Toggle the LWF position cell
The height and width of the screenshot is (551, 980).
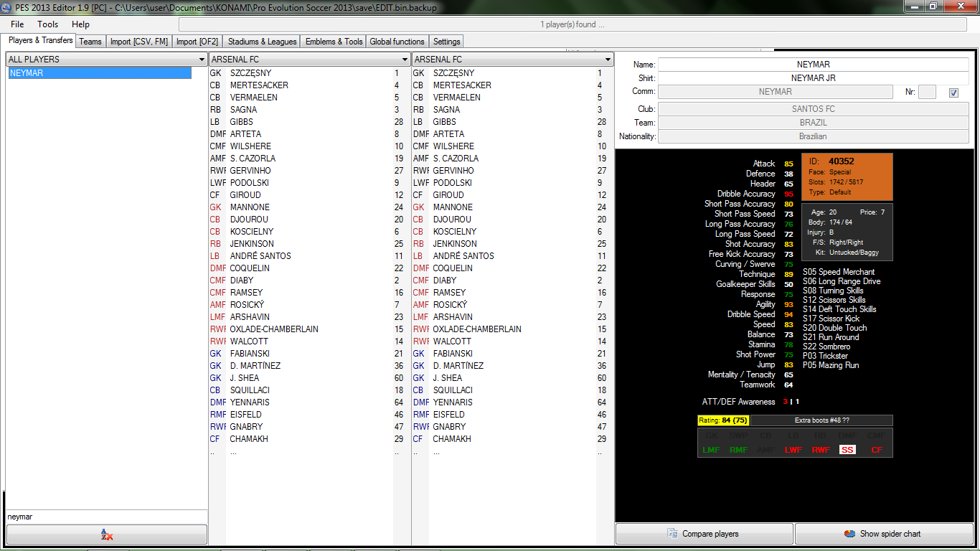[x=793, y=450]
